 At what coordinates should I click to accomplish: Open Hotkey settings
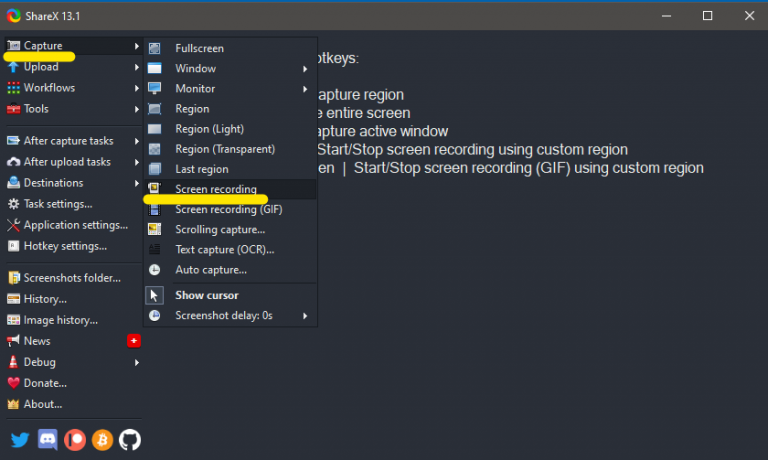65,246
